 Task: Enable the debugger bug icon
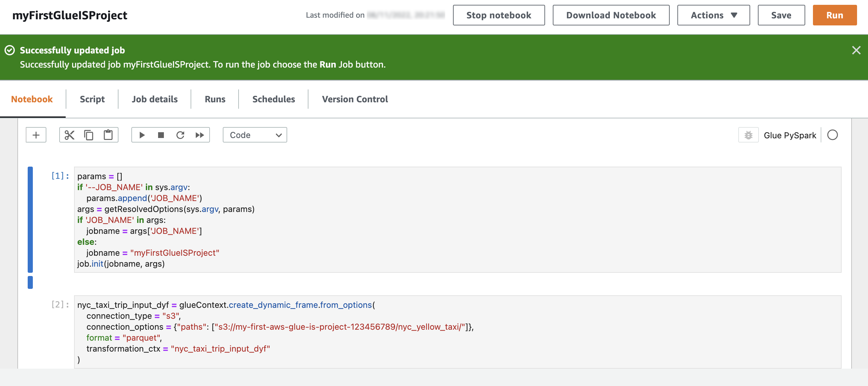[x=748, y=135]
